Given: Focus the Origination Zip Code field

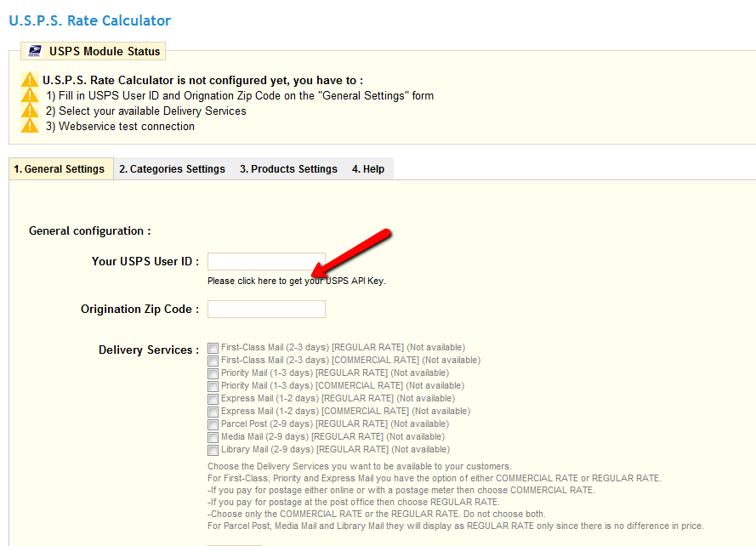Looking at the screenshot, I should (x=266, y=310).
